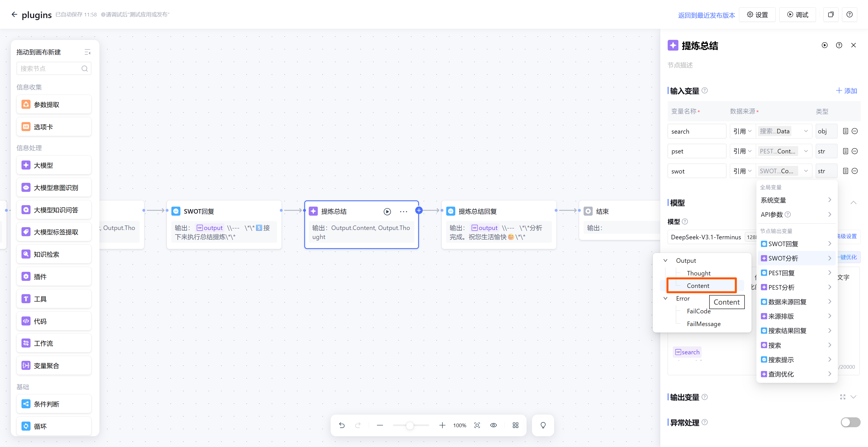Select Content under Output

[x=698, y=286]
